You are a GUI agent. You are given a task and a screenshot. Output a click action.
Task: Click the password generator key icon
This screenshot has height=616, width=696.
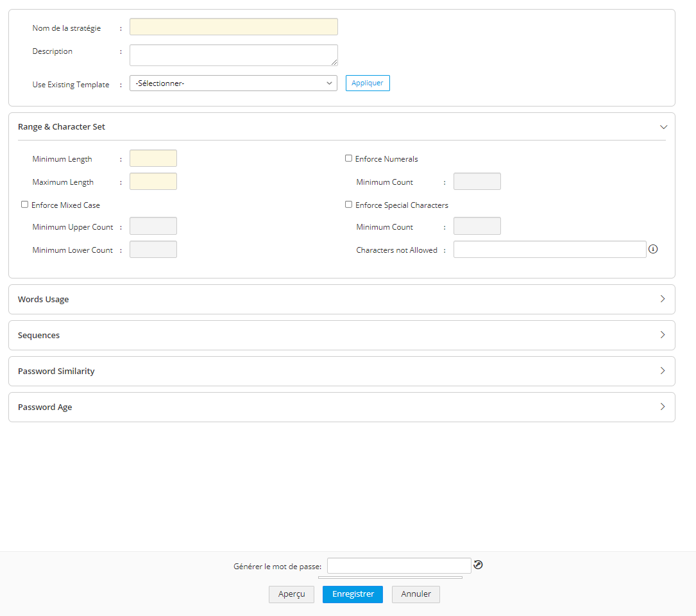(479, 565)
